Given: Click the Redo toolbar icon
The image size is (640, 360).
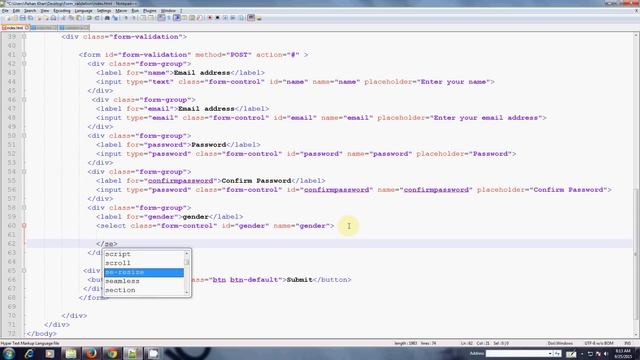Looking at the screenshot, I should point(97,18).
